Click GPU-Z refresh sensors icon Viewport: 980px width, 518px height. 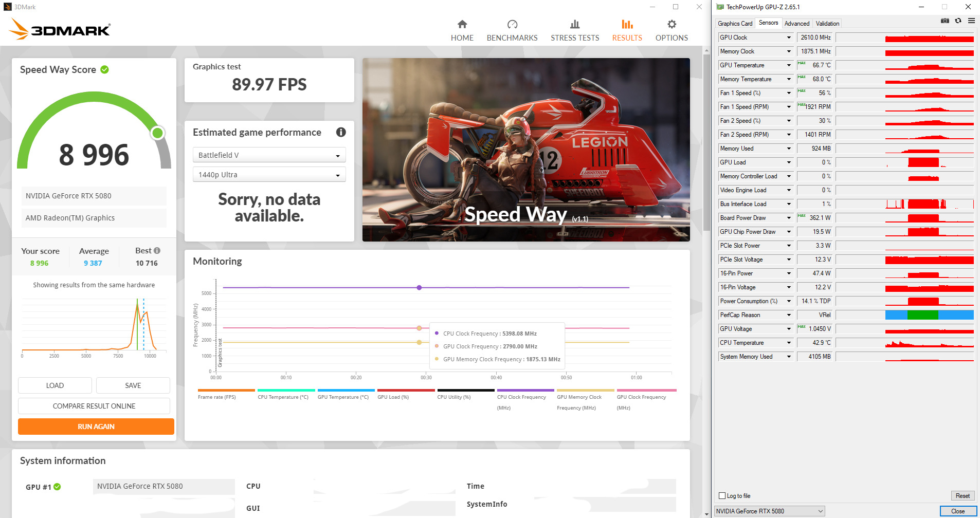coord(958,21)
